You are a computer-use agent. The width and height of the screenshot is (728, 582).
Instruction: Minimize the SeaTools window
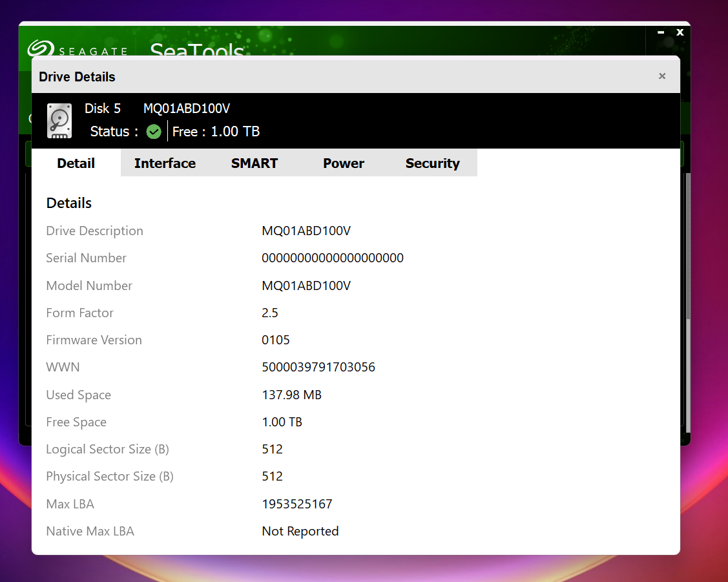(x=661, y=32)
